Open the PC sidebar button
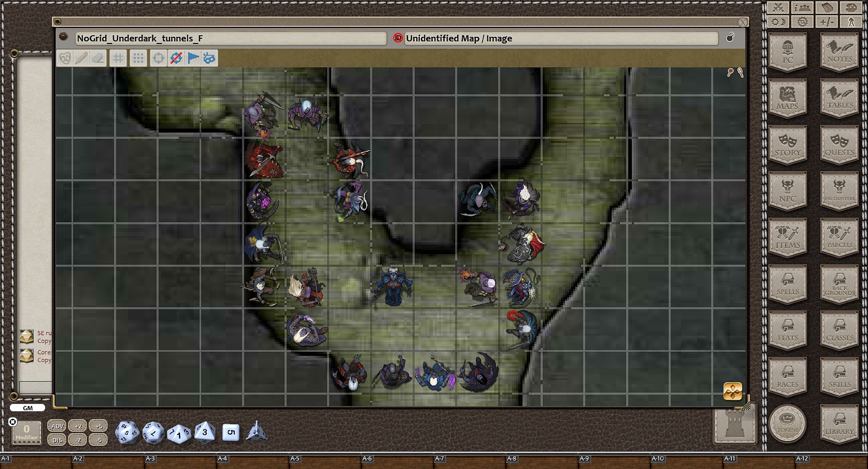 pos(788,53)
